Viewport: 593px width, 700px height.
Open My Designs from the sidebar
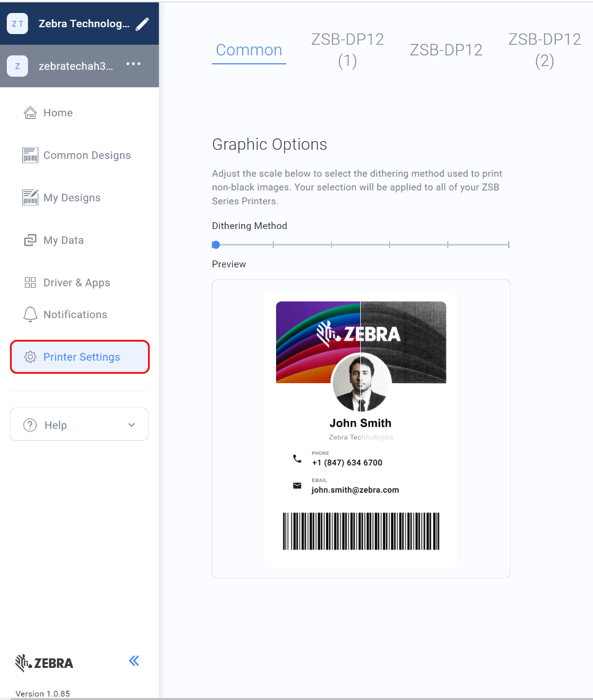click(30, 197)
